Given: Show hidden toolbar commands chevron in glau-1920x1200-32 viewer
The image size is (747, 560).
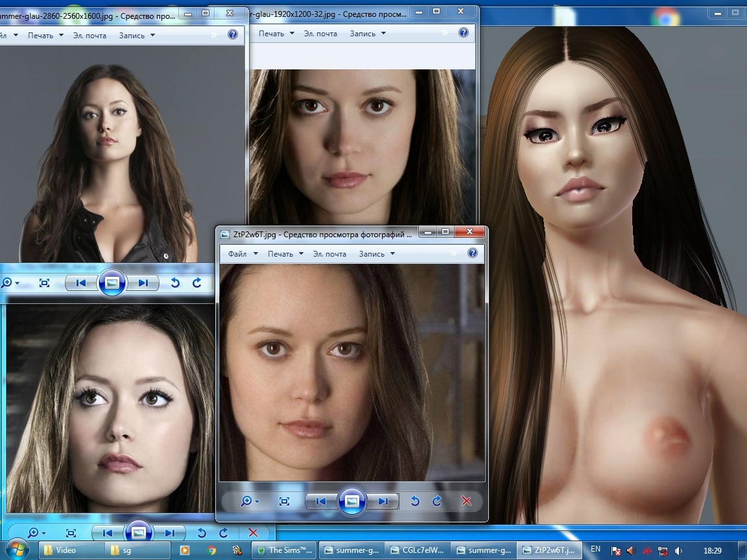Looking at the screenshot, I should 445,33.
